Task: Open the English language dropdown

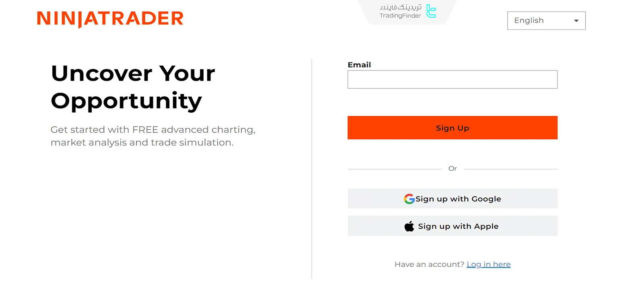Action: (546, 21)
